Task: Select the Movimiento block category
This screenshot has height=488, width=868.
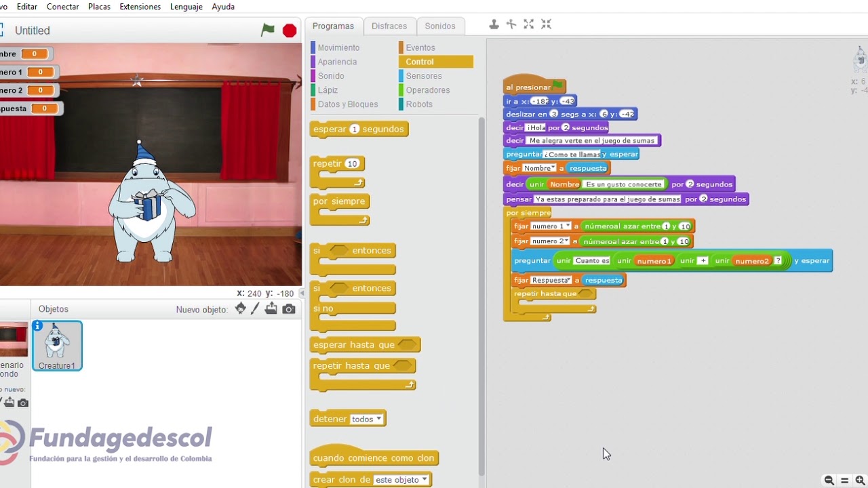Action: coord(338,47)
